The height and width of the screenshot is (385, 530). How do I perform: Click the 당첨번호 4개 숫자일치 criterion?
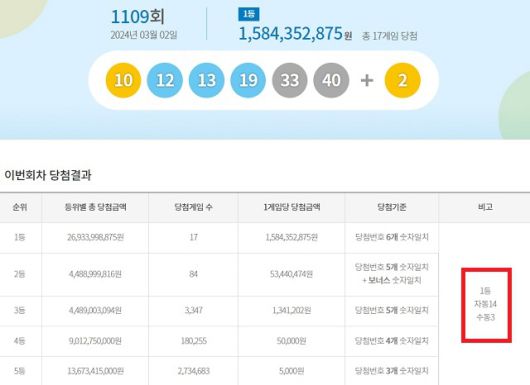coord(392,341)
